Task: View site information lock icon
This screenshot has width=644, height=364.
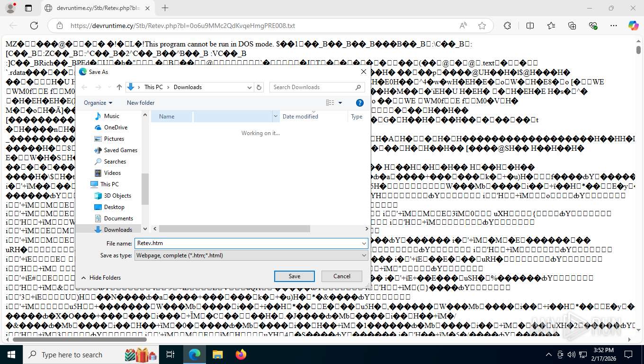Action: (x=59, y=26)
